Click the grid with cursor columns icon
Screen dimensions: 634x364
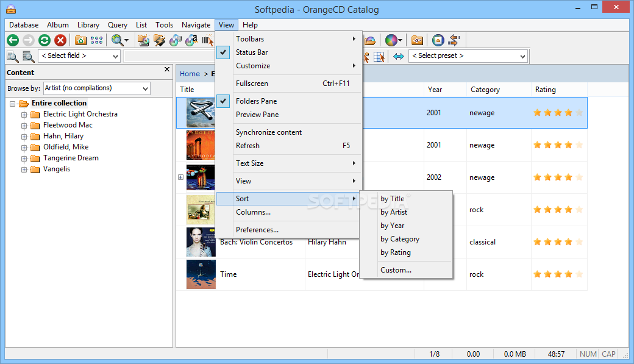379,57
